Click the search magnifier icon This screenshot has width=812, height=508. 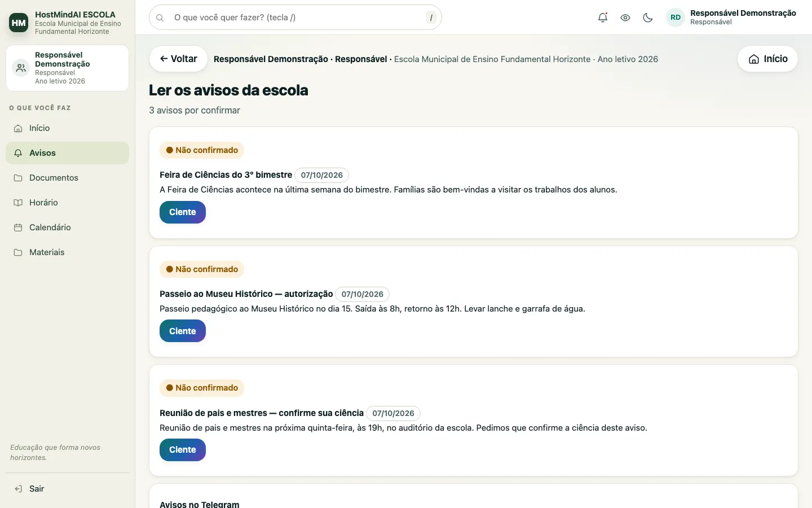[x=160, y=17]
